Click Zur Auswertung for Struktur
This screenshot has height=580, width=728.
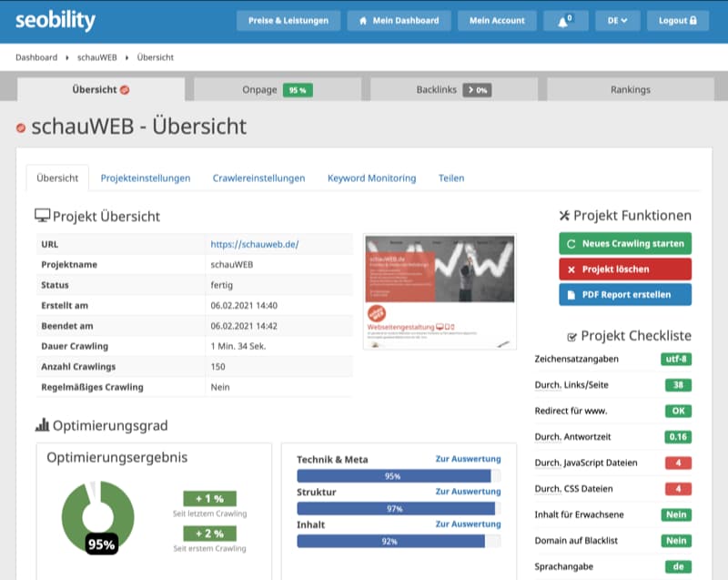(x=468, y=492)
